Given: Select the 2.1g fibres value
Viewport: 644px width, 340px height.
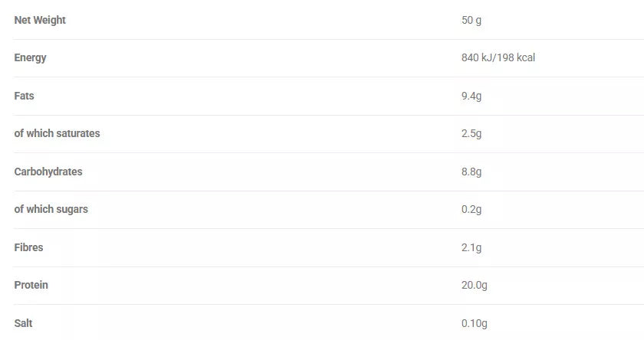Looking at the screenshot, I should (x=472, y=247).
